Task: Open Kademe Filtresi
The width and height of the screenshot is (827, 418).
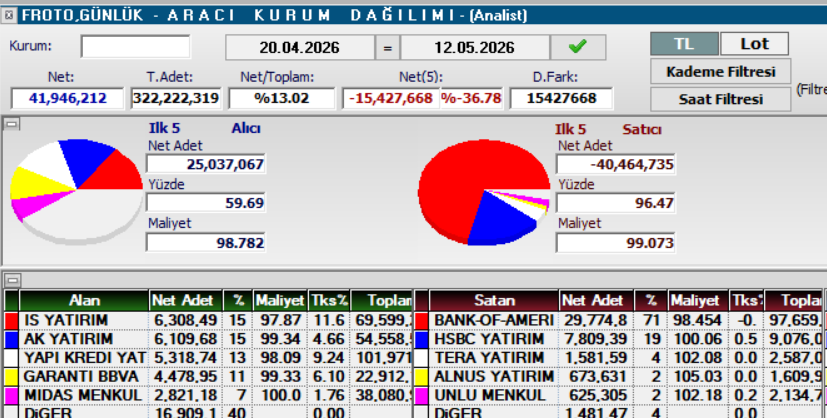Action: tap(720, 72)
